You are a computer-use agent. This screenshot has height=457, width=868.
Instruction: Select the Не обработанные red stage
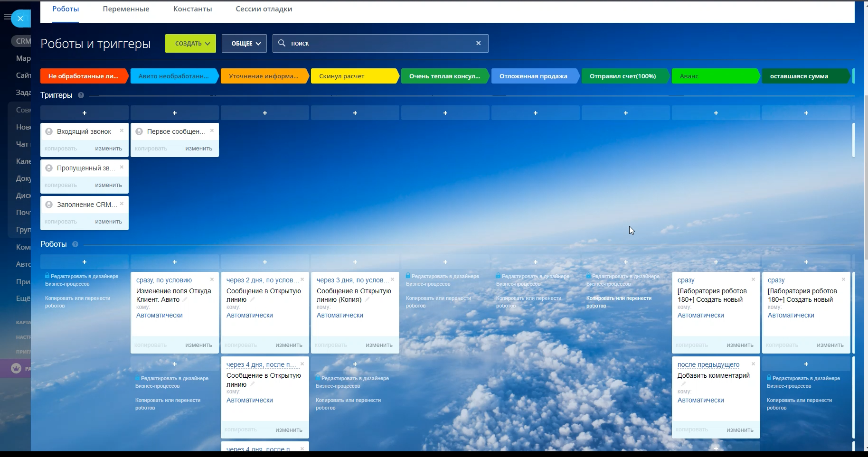point(84,76)
